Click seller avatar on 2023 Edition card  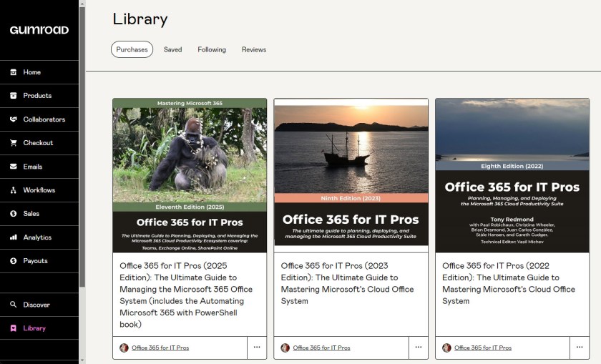pyautogui.click(x=285, y=348)
